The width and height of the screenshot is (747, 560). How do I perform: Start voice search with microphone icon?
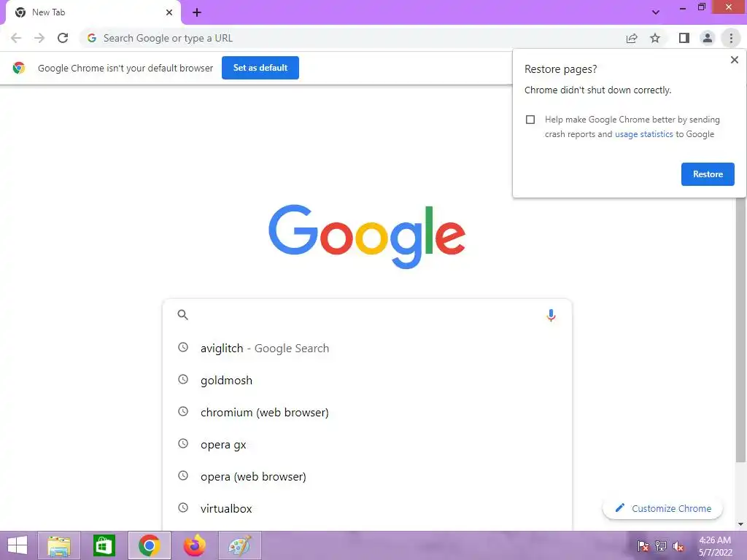[551, 315]
